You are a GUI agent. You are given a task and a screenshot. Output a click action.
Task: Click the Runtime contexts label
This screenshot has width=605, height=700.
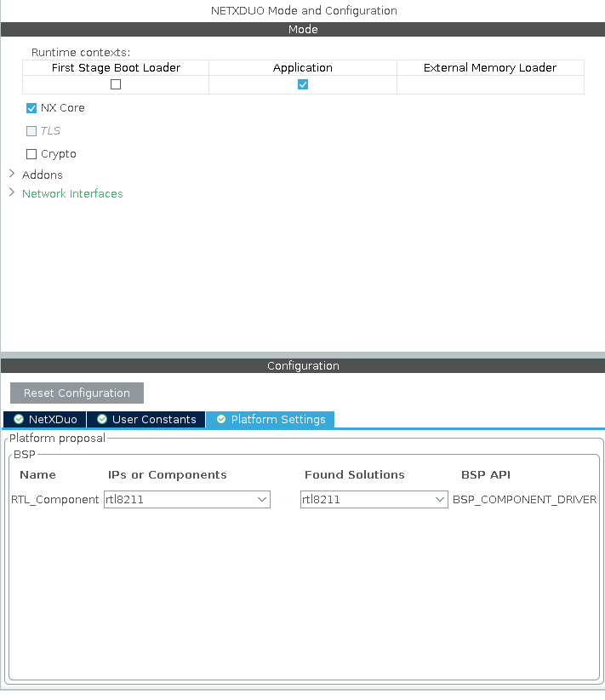click(x=81, y=53)
